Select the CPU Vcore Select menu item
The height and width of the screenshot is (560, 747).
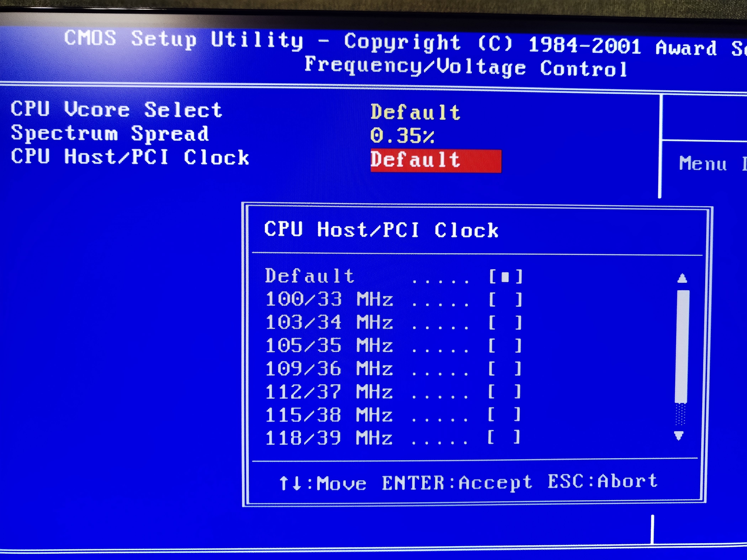116,109
